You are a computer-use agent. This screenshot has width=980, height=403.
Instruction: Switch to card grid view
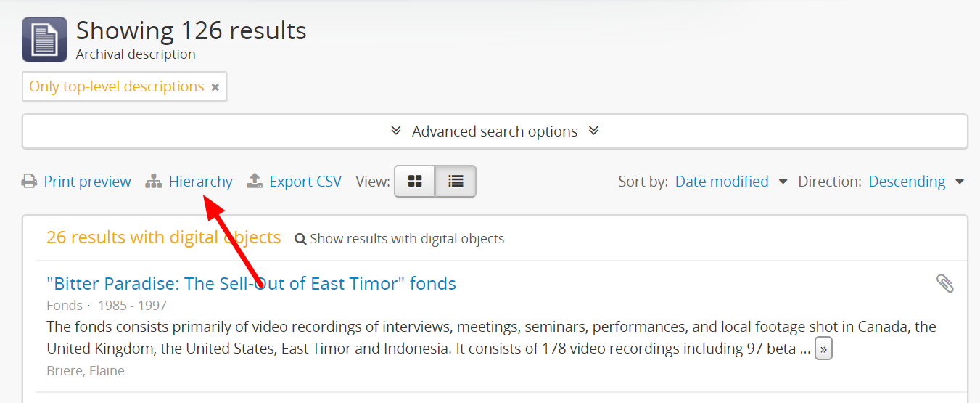415,182
